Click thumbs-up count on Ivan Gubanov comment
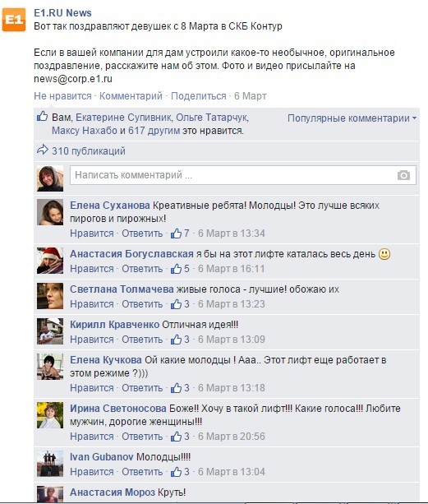The height and width of the screenshot is (504, 428). pyautogui.click(x=180, y=472)
